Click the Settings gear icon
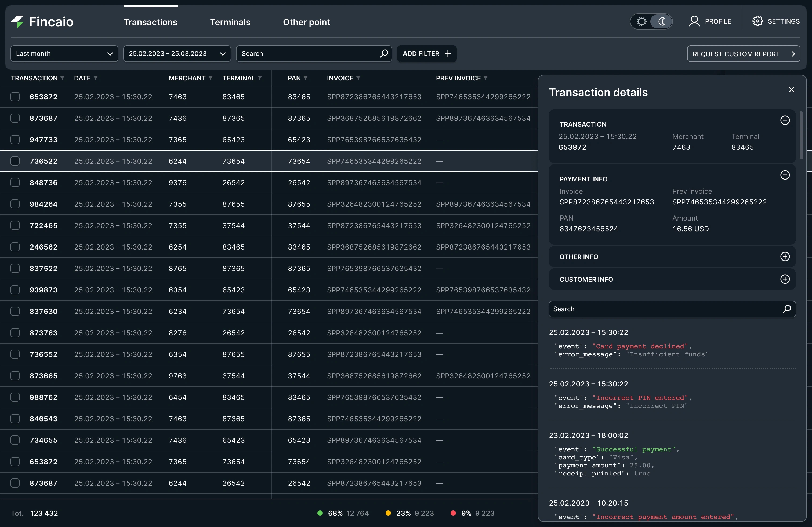The height and width of the screenshot is (527, 812). click(757, 21)
